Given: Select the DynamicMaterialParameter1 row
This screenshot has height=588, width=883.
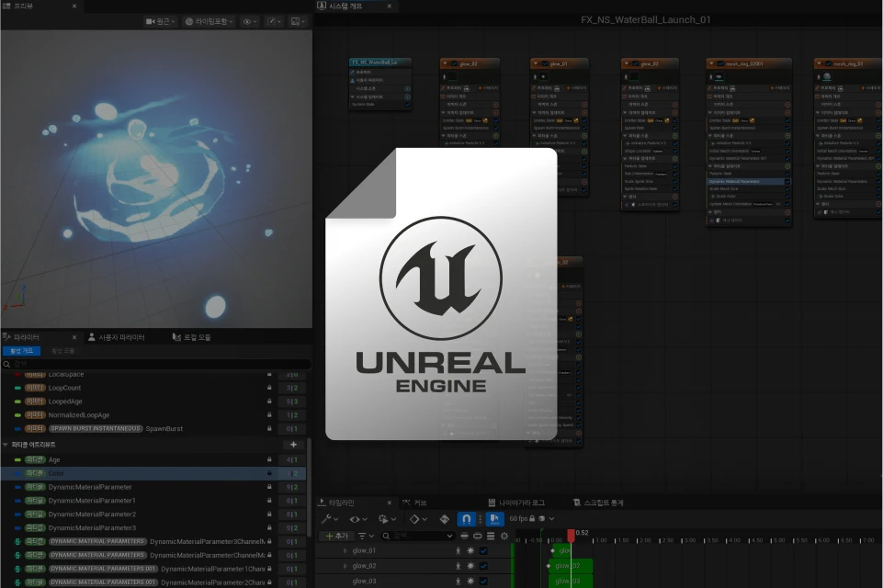Looking at the screenshot, I should [x=153, y=500].
